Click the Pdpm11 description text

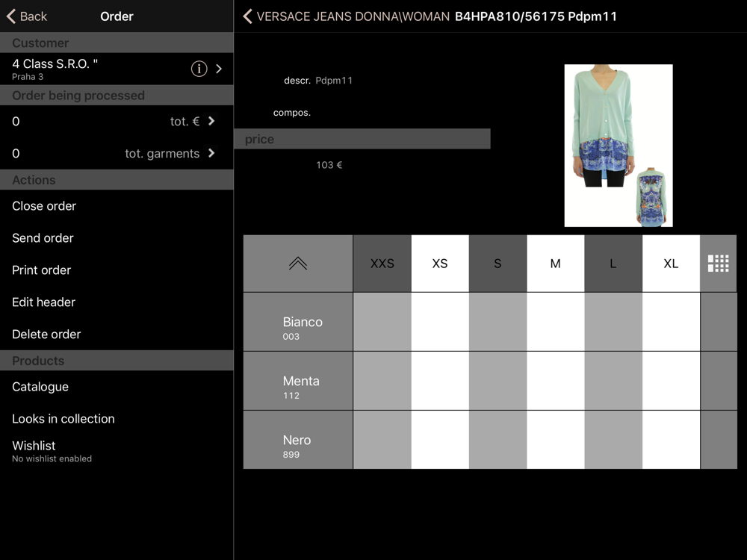pyautogui.click(x=334, y=81)
